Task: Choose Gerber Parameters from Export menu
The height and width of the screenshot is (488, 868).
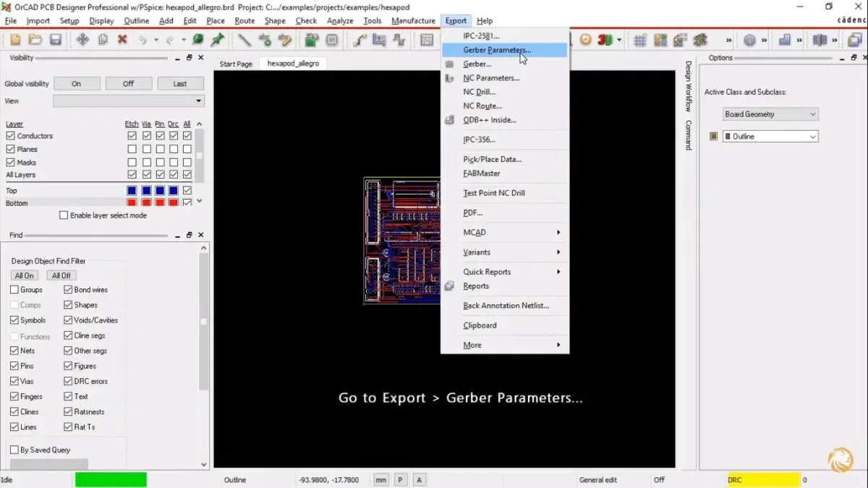Action: [x=496, y=50]
